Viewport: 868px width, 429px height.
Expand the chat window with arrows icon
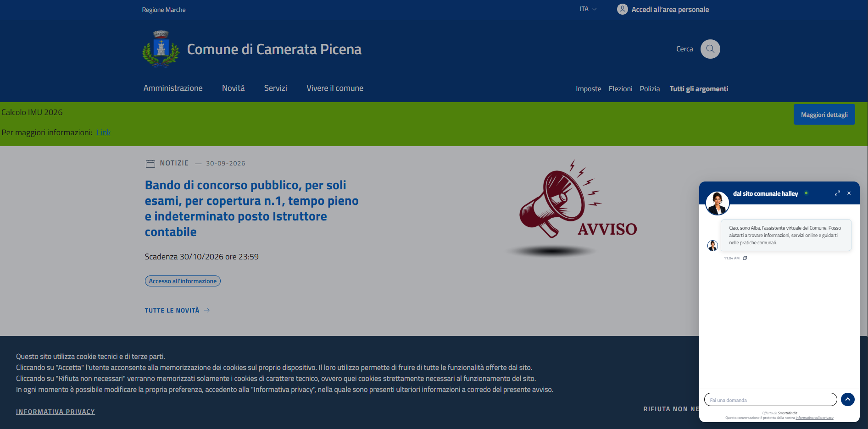point(837,193)
